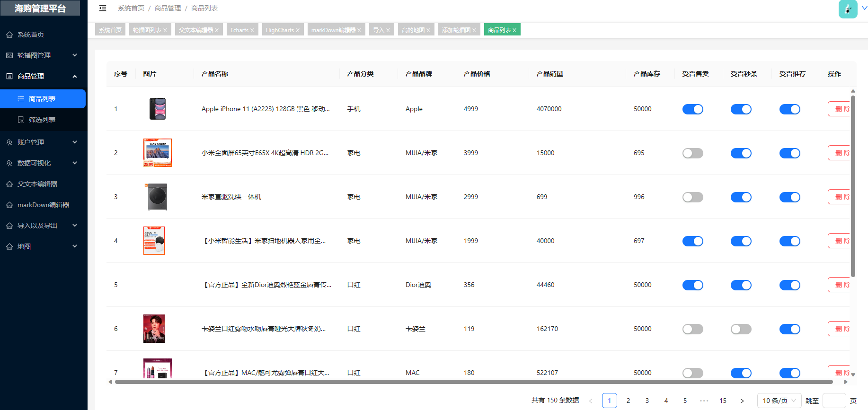This screenshot has width=868, height=410.
Task: Enable 是否售卖 for the MAC lipstick row
Action: pos(693,373)
